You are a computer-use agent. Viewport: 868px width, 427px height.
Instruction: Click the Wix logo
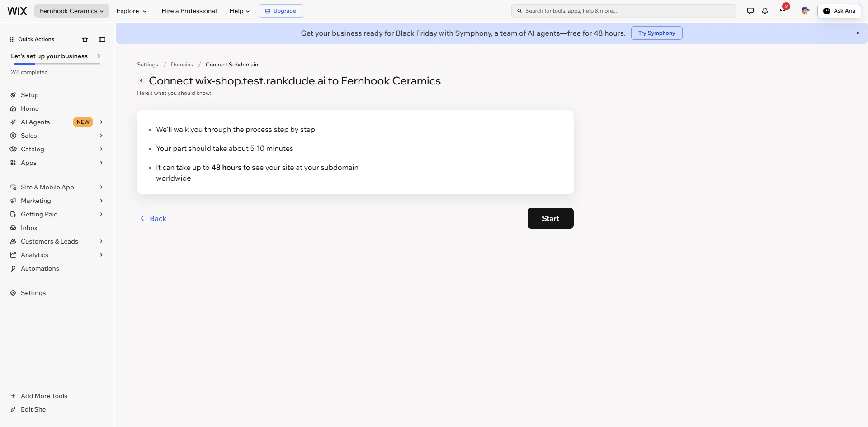tap(17, 11)
